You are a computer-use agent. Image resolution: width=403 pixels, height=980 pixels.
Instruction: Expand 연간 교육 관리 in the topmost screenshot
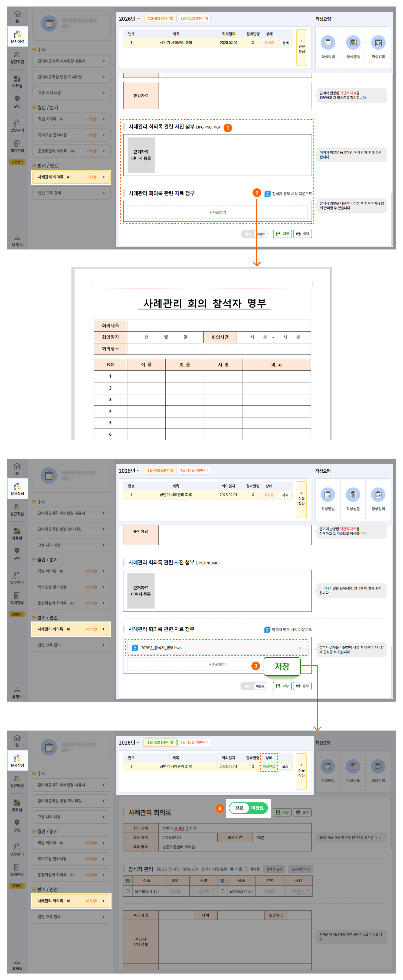click(71, 193)
